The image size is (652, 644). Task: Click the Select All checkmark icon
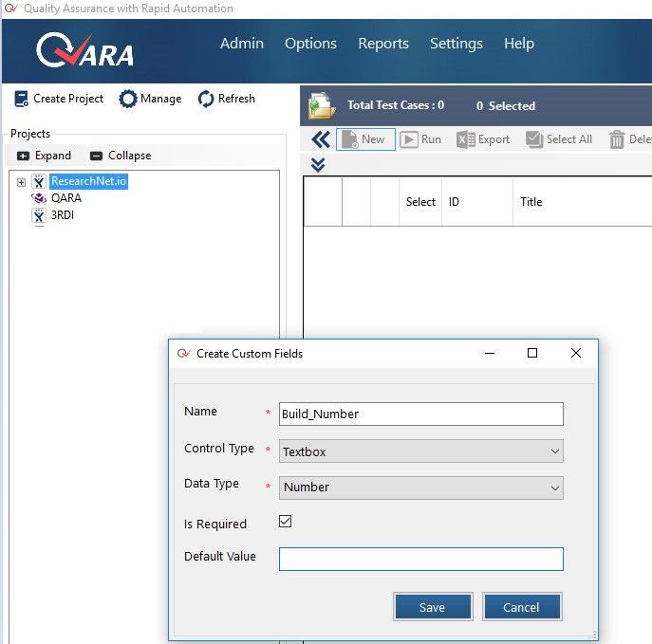[534, 139]
